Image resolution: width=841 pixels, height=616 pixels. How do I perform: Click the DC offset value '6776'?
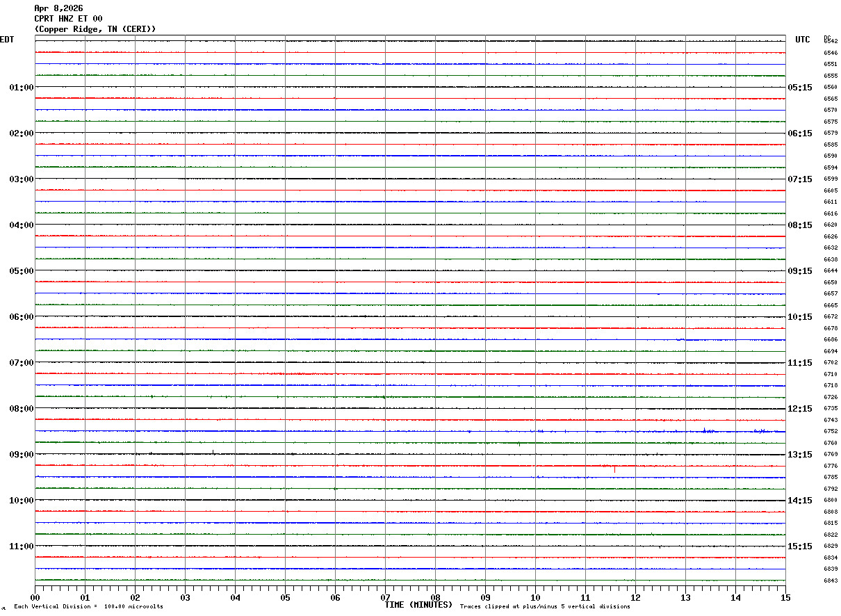point(831,466)
